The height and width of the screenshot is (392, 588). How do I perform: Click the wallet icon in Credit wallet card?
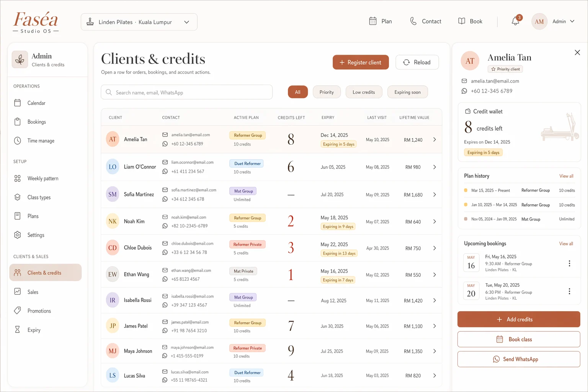(467, 111)
